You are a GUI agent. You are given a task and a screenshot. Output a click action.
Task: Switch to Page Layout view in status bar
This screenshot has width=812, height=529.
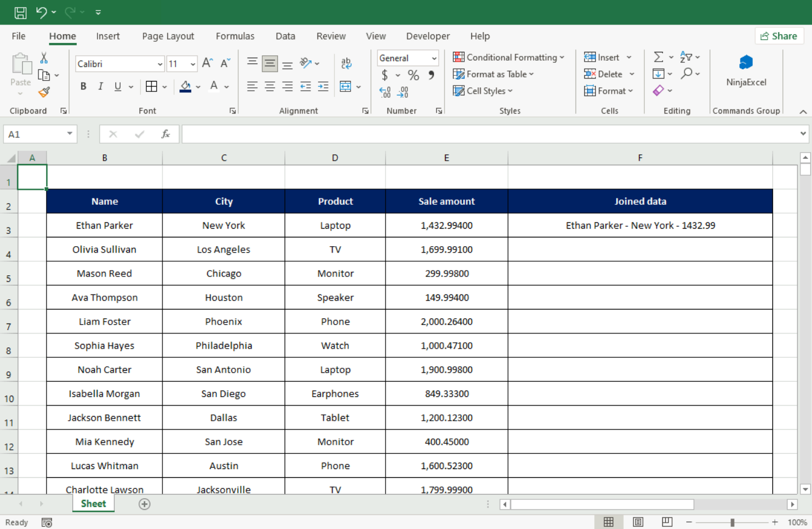638,522
